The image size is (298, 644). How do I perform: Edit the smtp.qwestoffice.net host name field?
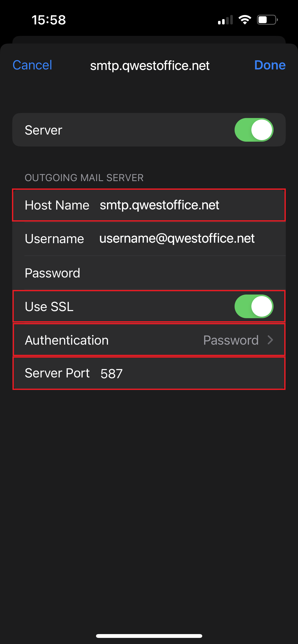[x=159, y=205]
